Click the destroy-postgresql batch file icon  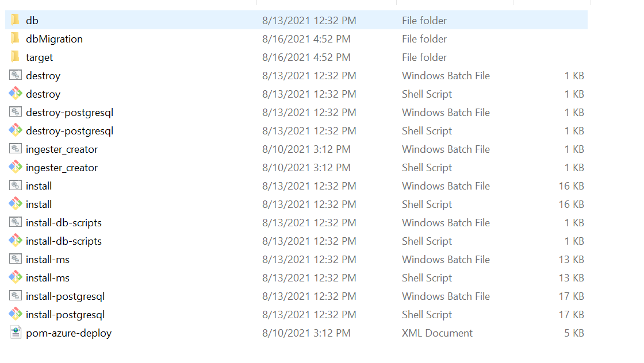(x=16, y=113)
